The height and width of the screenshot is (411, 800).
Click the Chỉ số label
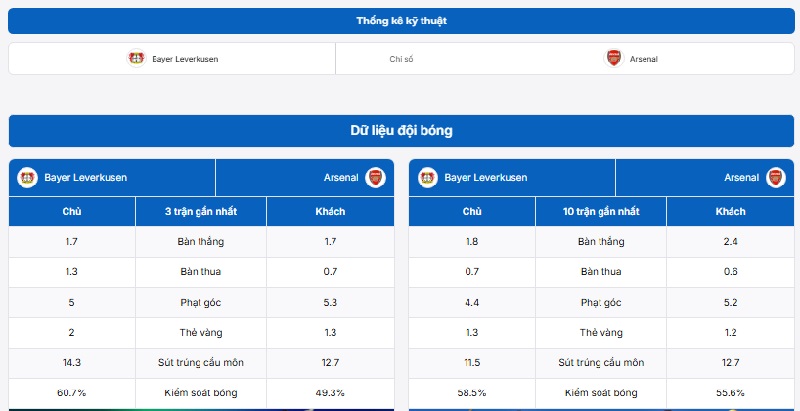pos(401,59)
